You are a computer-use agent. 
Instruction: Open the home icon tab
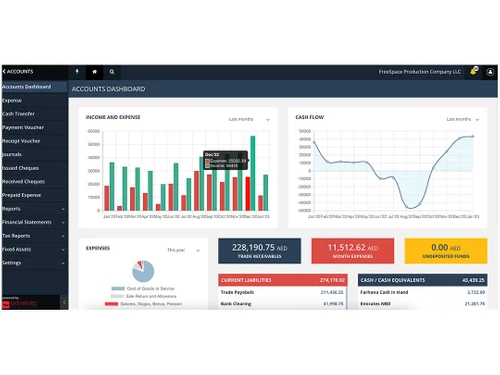coord(94,72)
